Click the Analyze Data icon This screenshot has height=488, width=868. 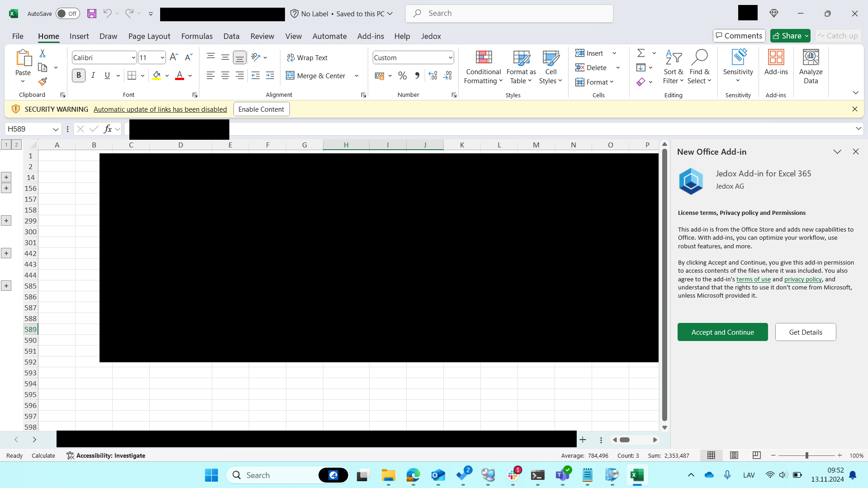810,67
